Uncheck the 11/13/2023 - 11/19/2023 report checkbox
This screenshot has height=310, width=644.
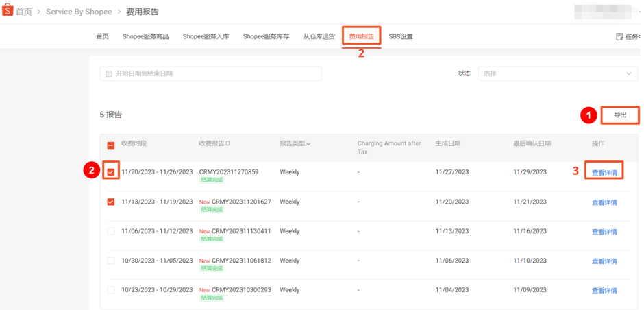point(111,202)
